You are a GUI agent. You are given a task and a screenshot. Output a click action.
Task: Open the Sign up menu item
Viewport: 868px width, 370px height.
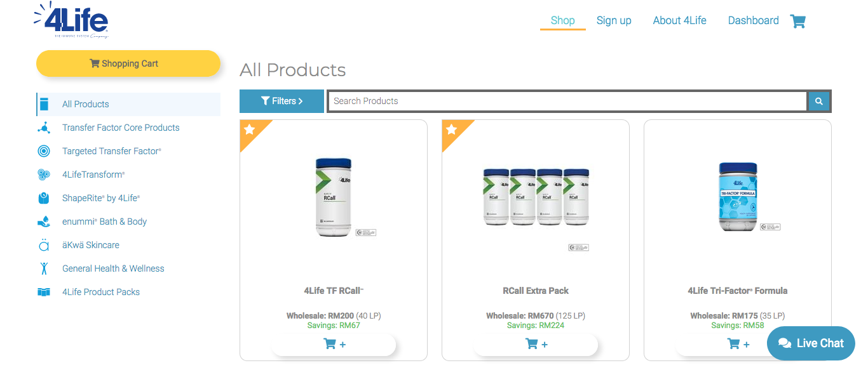(x=614, y=20)
